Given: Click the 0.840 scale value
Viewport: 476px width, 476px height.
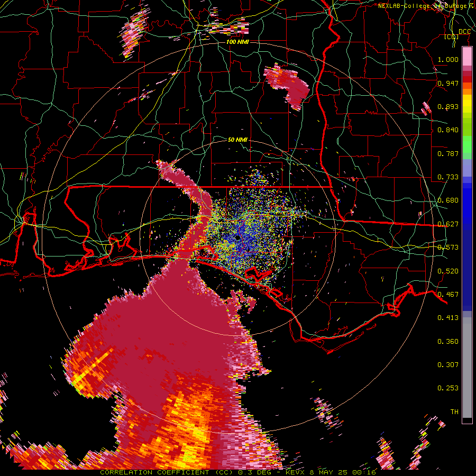Looking at the screenshot, I should pos(448,130).
